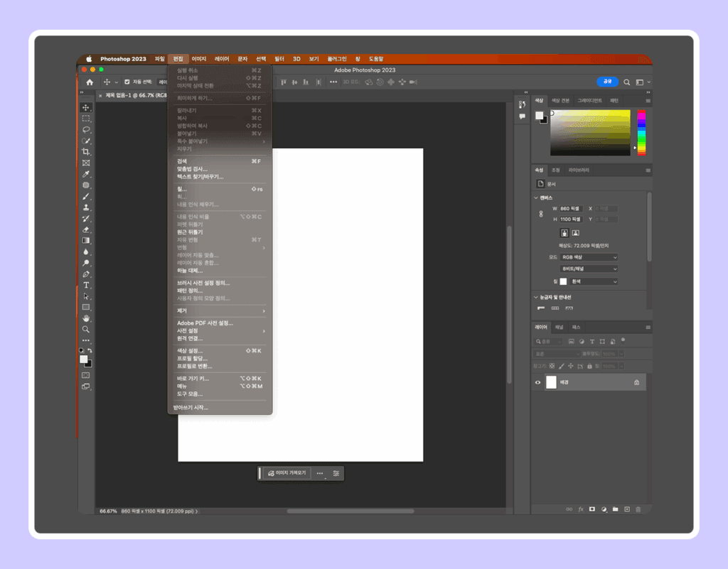Toggle the layer filter on/off switch
Screen dimensions: 728x569
(623, 340)
